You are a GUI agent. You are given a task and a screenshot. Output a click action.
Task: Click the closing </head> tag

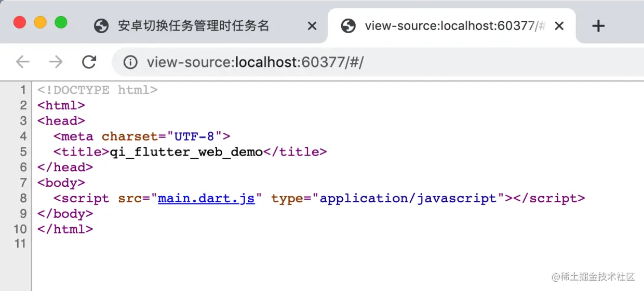[65, 168]
